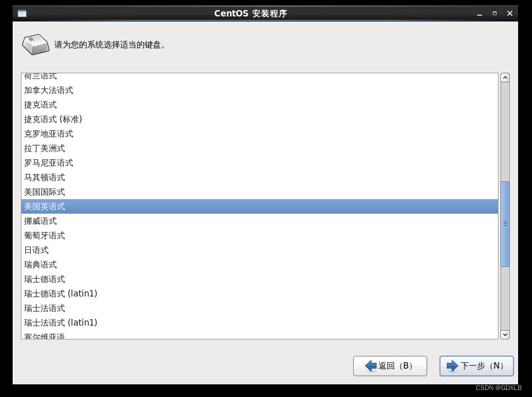
Task: Click the blue next arrow icon
Action: pos(452,366)
